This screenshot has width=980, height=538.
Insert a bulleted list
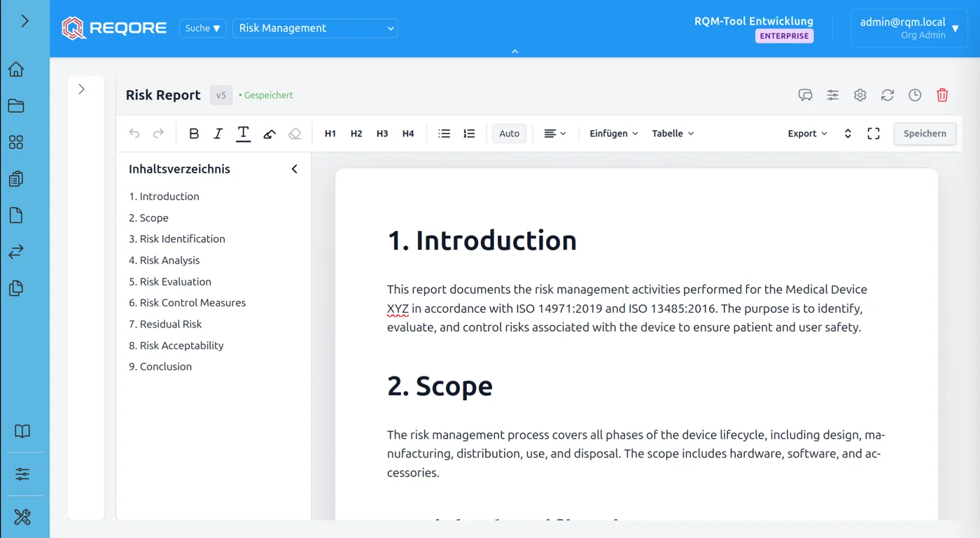pyautogui.click(x=444, y=134)
